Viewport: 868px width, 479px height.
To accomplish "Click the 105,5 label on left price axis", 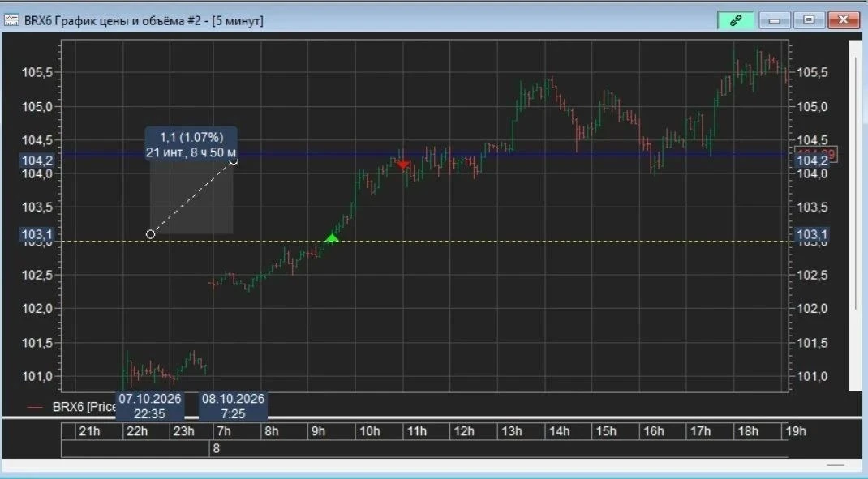I will coord(37,72).
